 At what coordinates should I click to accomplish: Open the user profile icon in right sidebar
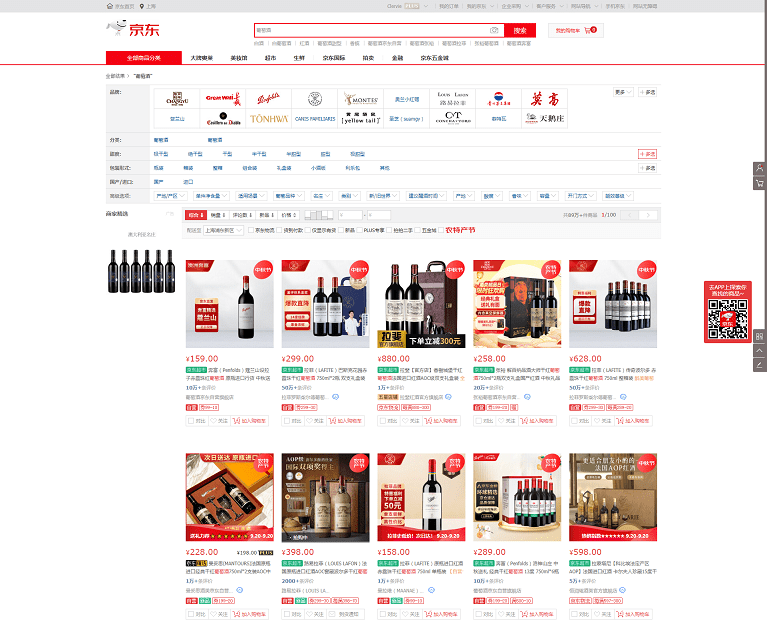(x=760, y=168)
